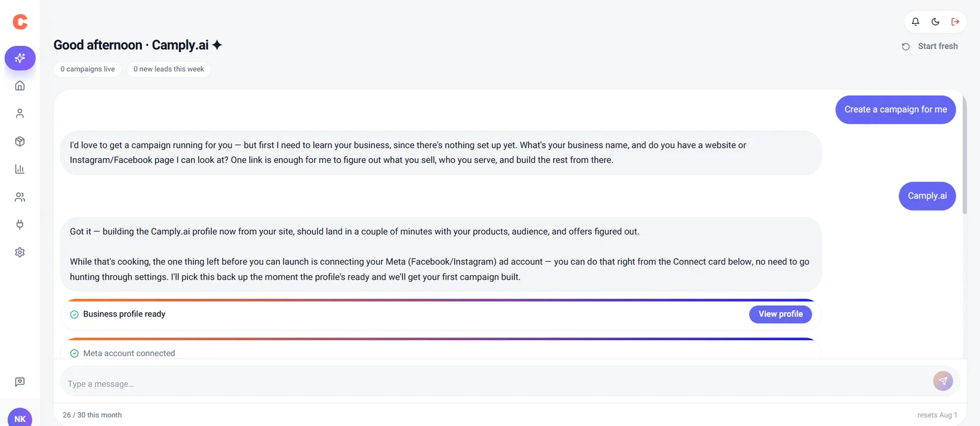This screenshot has height=426, width=980.
Task: Open the integrations plug icon
Action: tap(20, 225)
